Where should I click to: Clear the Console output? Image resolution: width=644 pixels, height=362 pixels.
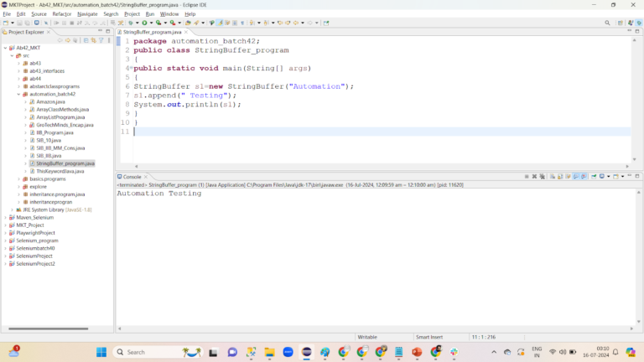(x=553, y=177)
